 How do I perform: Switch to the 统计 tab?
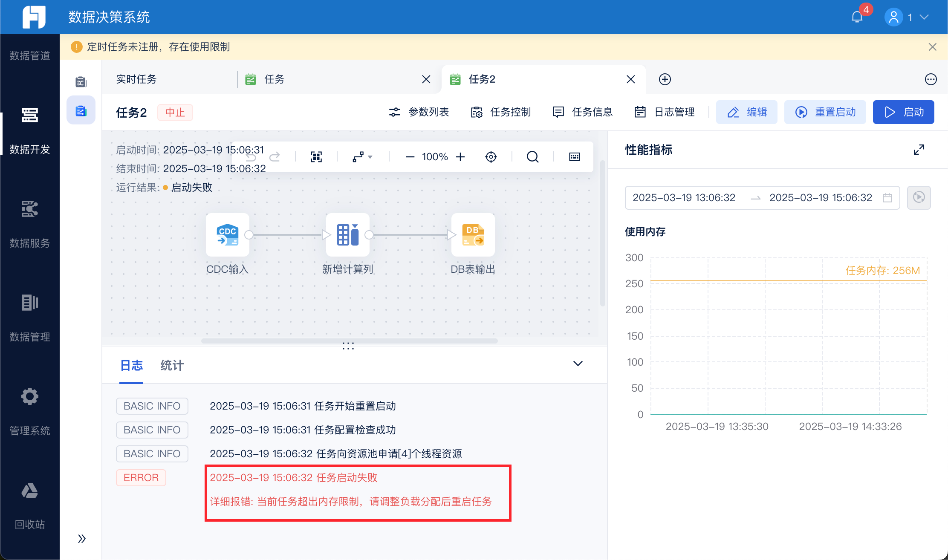point(172,365)
